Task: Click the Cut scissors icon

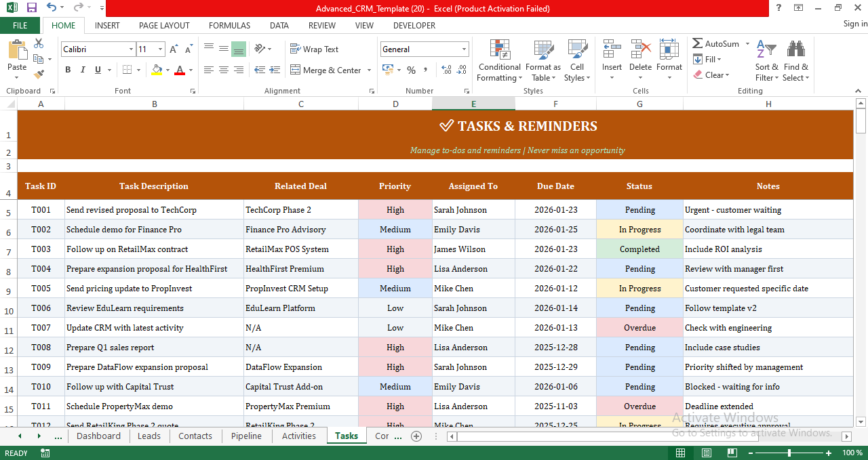Action: click(x=39, y=43)
